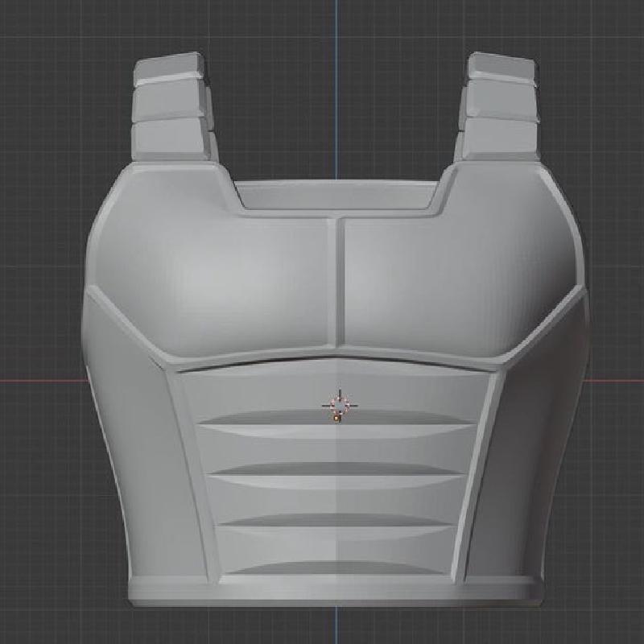Click the red axis line right of armor
The width and height of the screenshot is (644, 644).
coord(616,381)
